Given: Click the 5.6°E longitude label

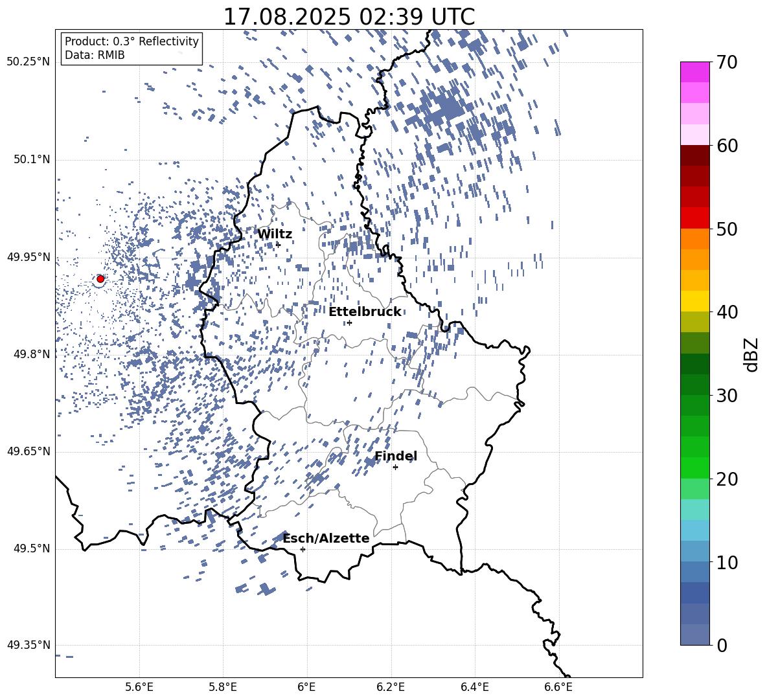Looking at the screenshot, I should 139,687.
